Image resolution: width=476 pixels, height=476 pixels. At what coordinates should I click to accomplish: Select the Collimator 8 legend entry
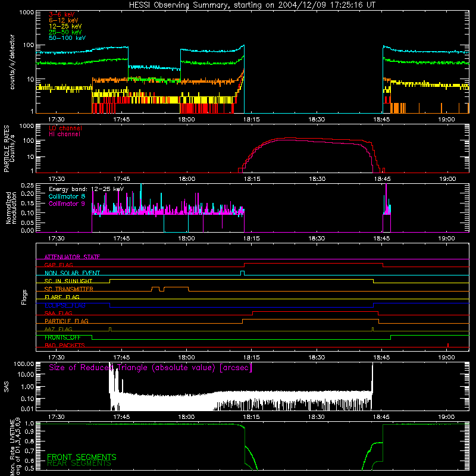[x=67, y=196]
